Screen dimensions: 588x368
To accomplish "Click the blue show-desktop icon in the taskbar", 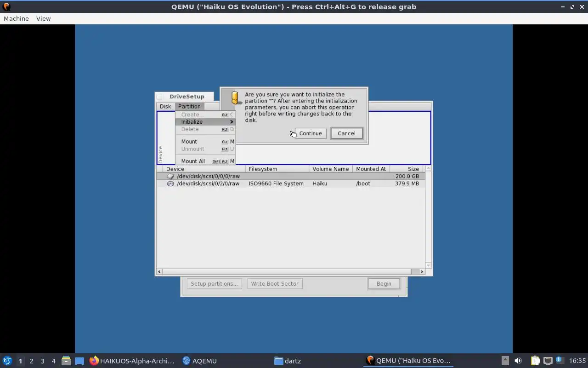I will (79, 361).
